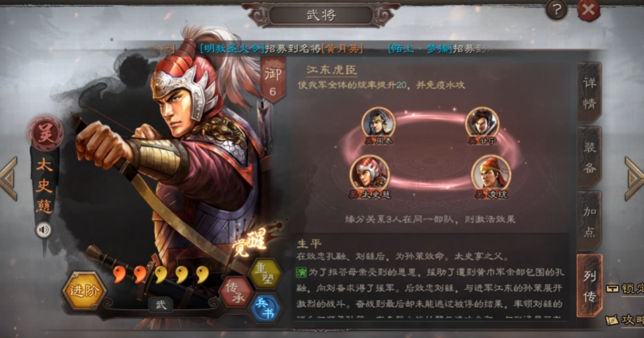
Task: Close the 武将 generals window
Action: pyautogui.click(x=589, y=10)
